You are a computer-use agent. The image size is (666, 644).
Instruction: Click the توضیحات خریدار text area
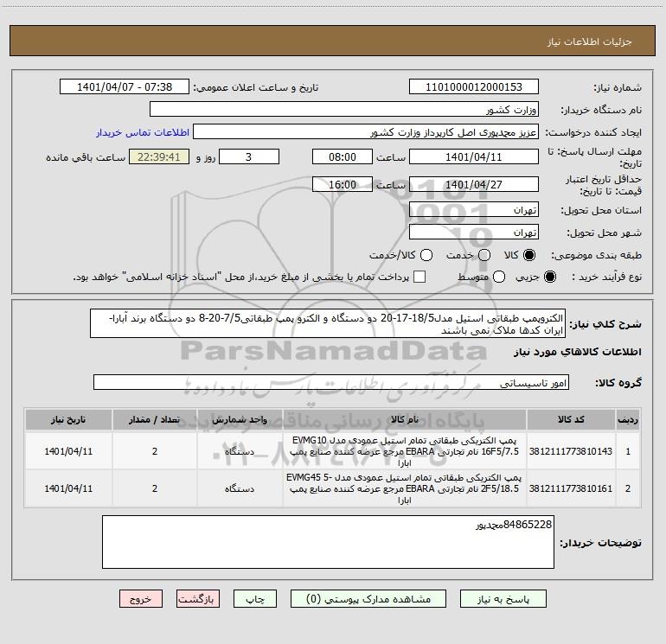click(x=328, y=542)
